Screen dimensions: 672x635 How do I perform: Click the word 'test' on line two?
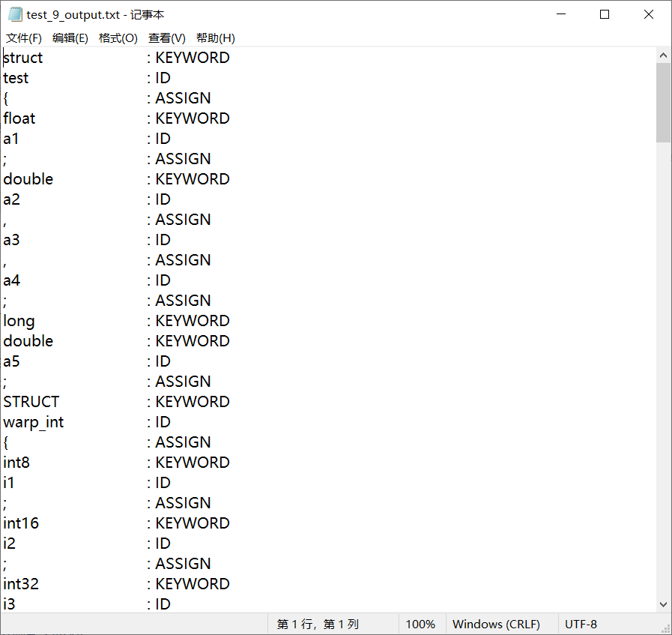point(16,78)
